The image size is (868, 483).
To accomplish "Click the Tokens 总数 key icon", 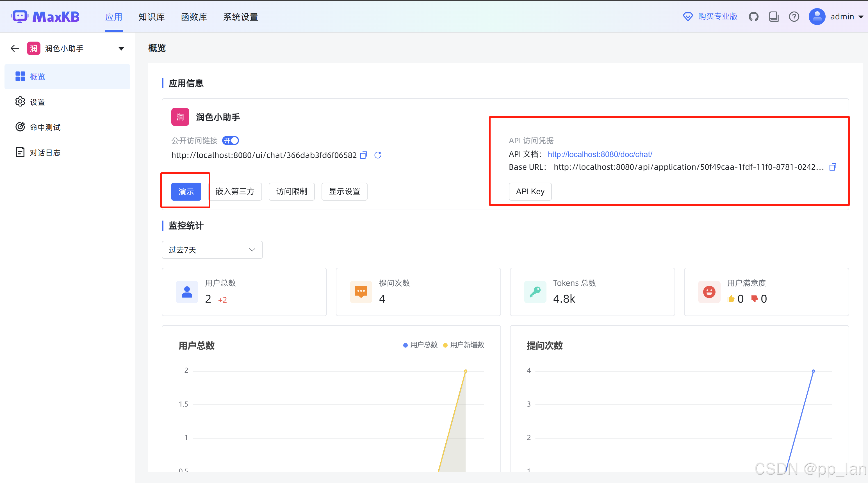I will pos(535,292).
